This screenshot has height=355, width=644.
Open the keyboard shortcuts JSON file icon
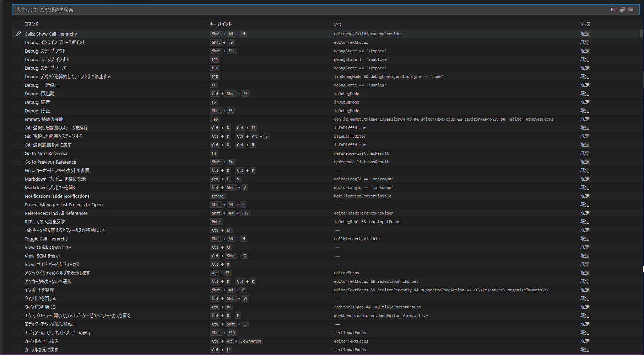pyautogui.click(x=622, y=9)
